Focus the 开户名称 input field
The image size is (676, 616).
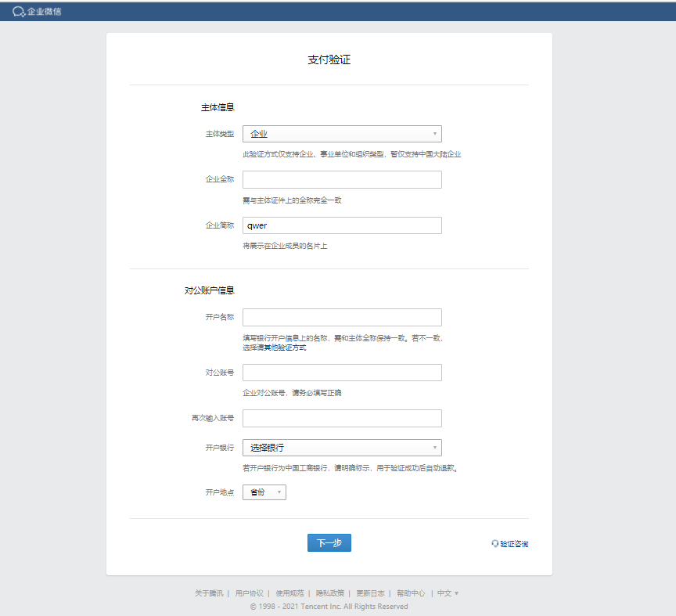342,318
